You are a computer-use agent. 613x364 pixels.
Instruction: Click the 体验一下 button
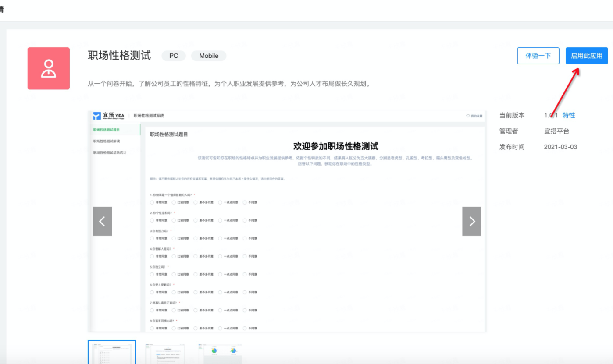[538, 56]
